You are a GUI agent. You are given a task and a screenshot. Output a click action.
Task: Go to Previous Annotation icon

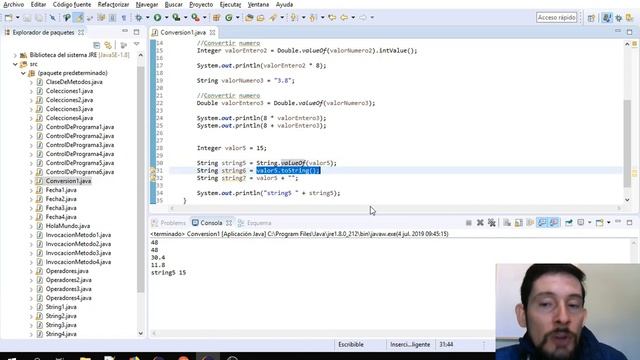[313, 18]
